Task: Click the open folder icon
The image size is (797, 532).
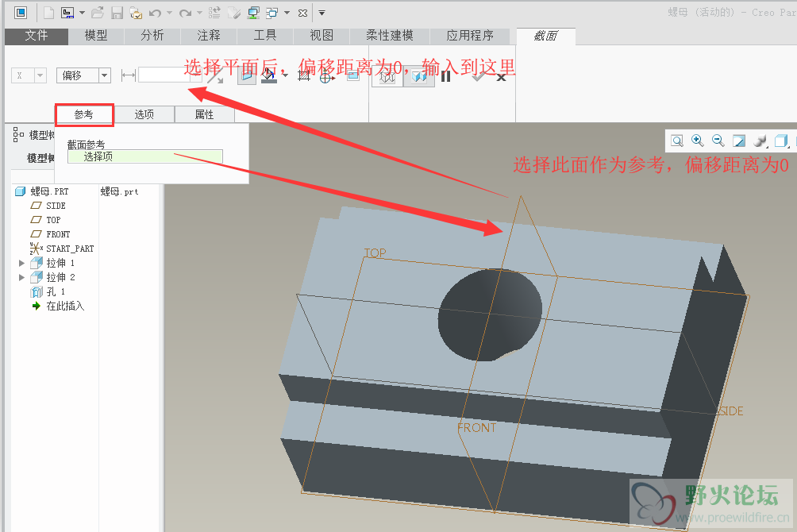Action: click(98, 13)
